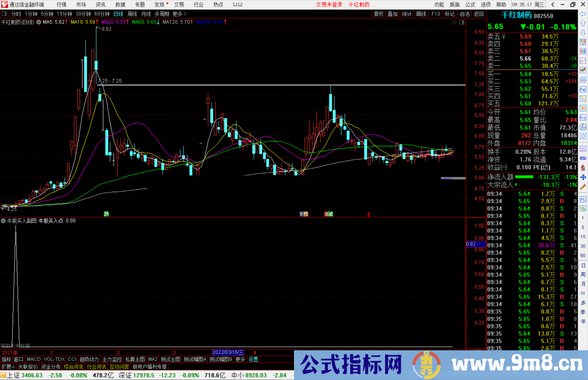This screenshot has width=588, height=380.
Task: Collapse the 扩展 panel at bottom left
Action: 7,367
